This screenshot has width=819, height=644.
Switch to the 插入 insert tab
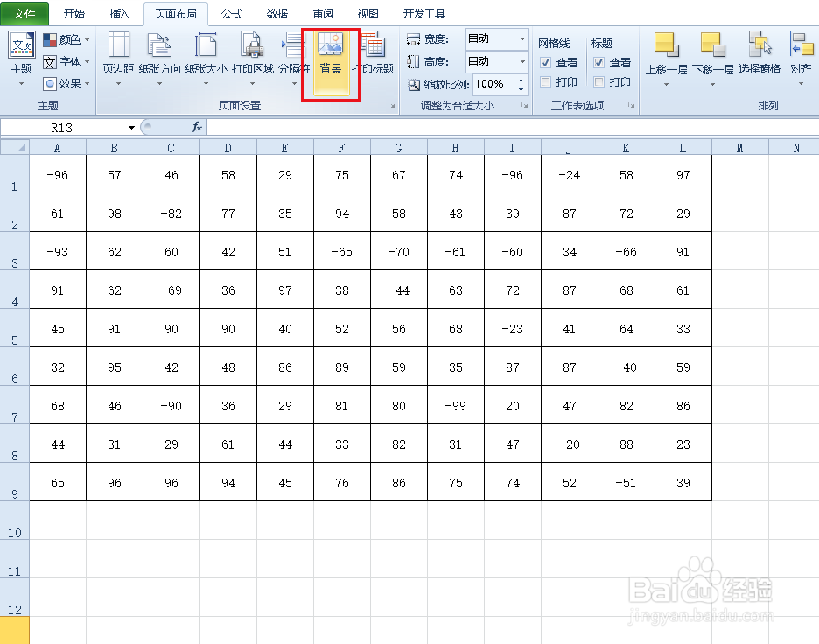[120, 14]
